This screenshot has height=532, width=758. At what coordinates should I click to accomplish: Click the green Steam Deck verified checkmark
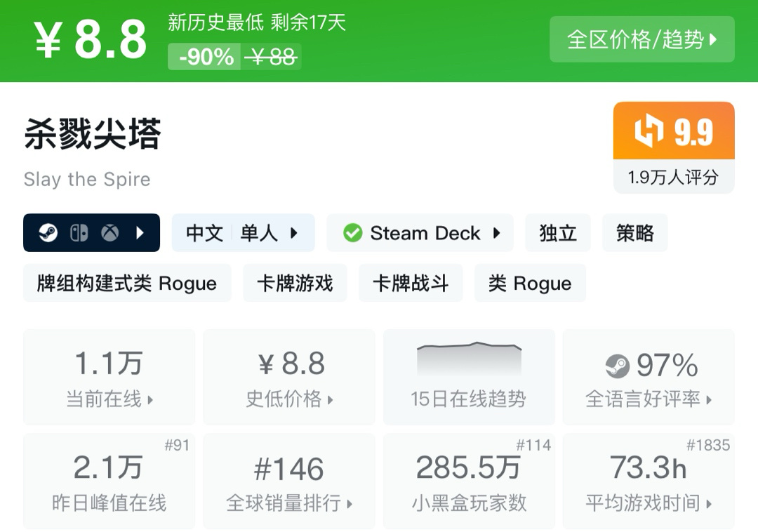352,233
